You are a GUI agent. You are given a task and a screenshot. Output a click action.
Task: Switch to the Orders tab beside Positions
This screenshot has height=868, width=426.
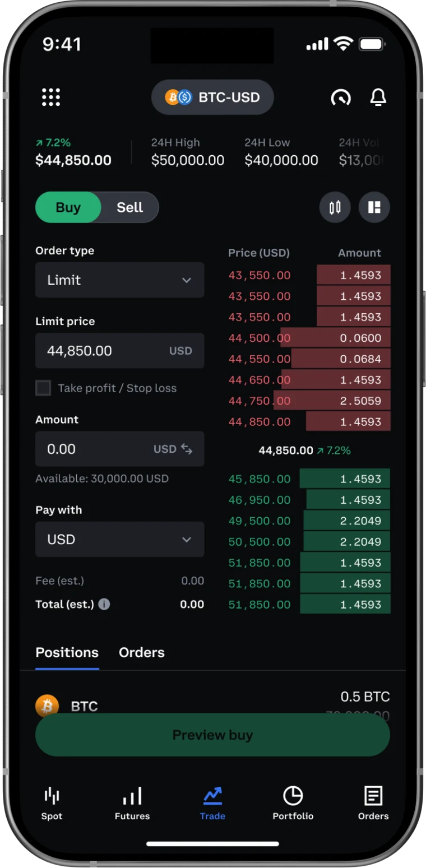click(142, 652)
